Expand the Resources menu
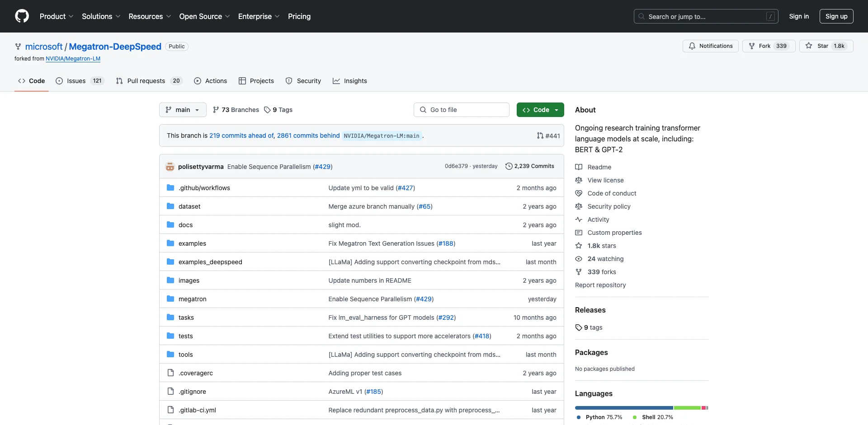Screen dimensions: 868x425 point(150,16)
